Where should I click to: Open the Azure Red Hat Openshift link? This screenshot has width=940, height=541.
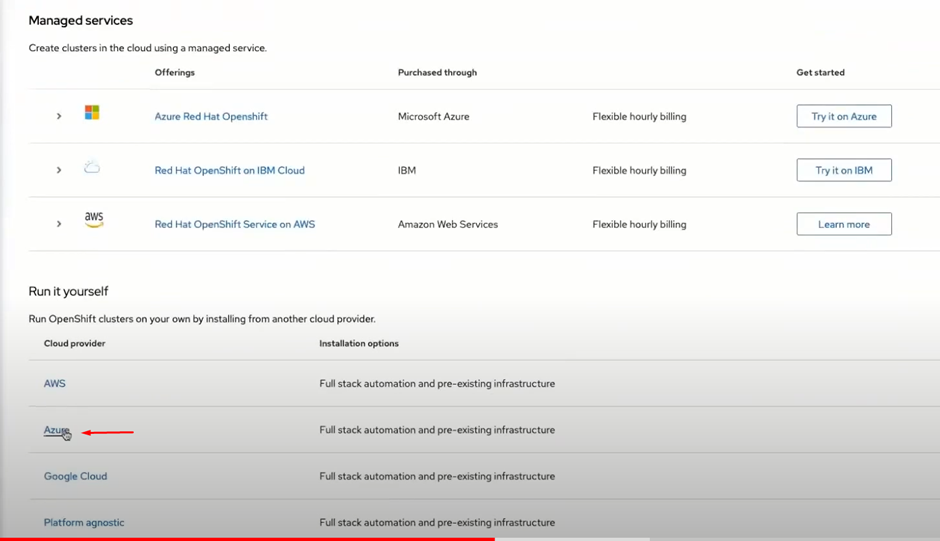pos(211,116)
